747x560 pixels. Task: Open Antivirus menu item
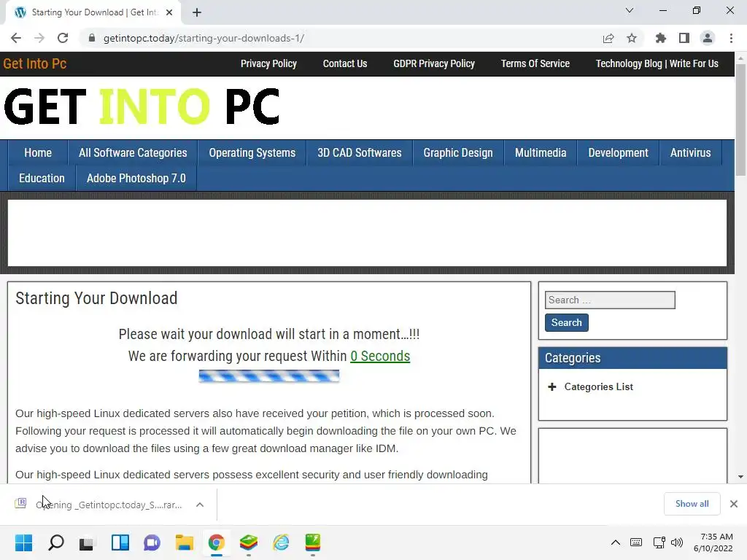(x=690, y=153)
